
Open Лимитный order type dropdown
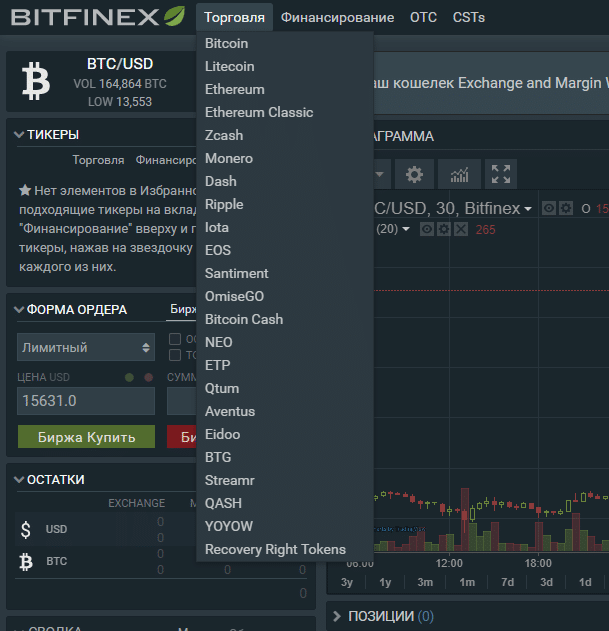(x=86, y=347)
